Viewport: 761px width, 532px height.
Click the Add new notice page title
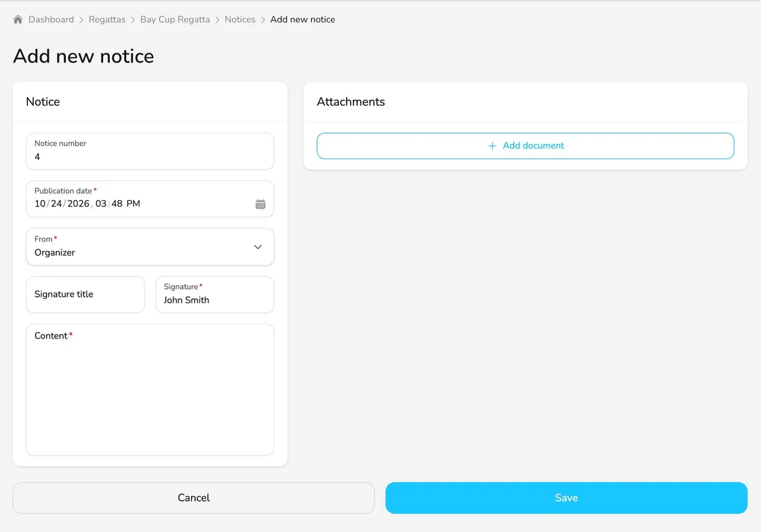pos(83,56)
